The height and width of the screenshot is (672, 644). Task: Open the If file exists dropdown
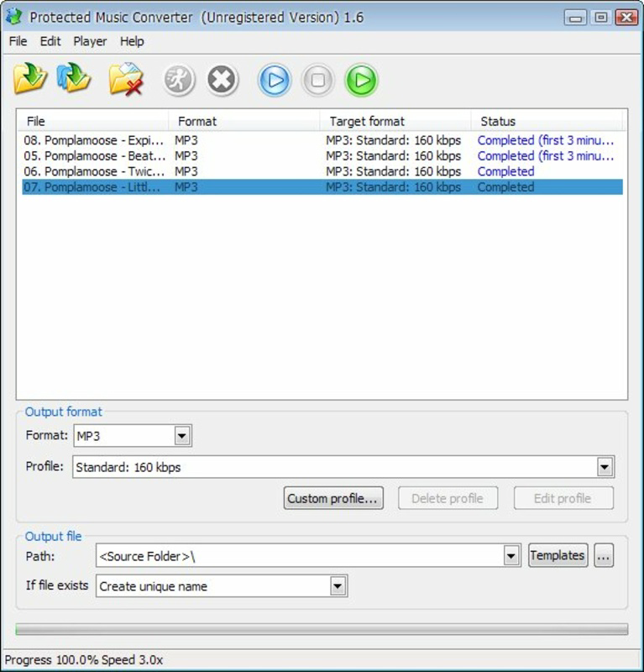(x=338, y=585)
